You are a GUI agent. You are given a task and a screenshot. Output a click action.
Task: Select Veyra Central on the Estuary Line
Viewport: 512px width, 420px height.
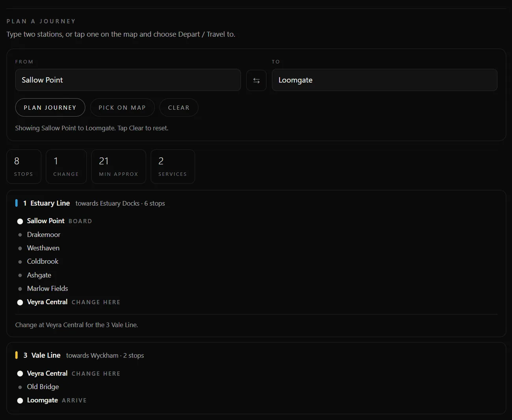tap(47, 302)
